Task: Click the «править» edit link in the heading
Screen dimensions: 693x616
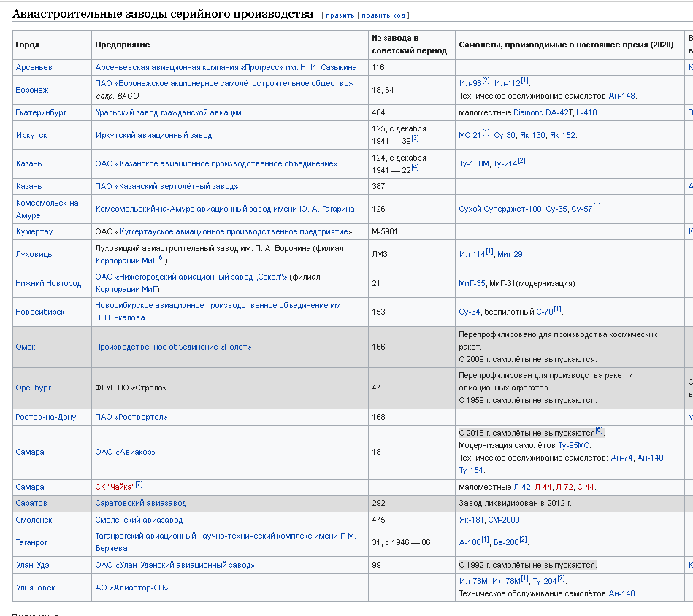Action: click(340, 15)
